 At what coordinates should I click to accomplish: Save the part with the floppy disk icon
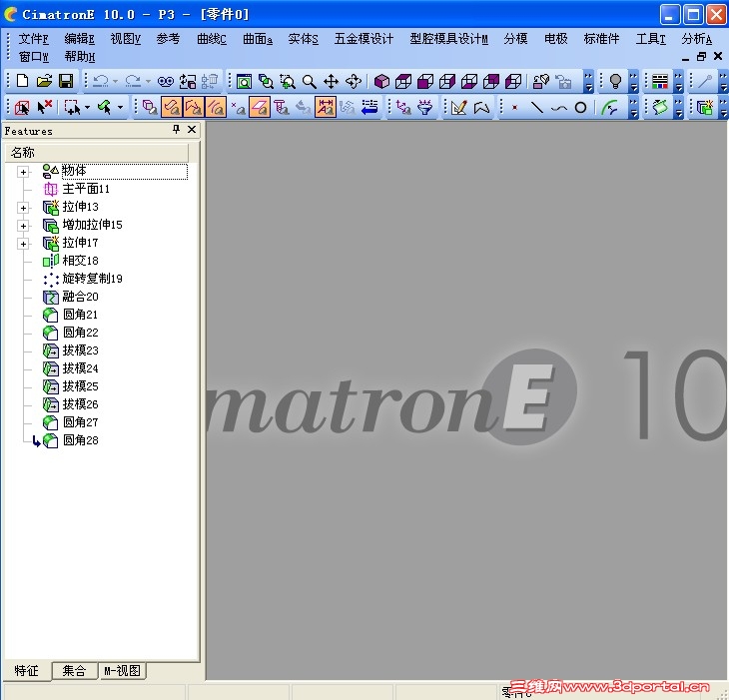[66, 81]
